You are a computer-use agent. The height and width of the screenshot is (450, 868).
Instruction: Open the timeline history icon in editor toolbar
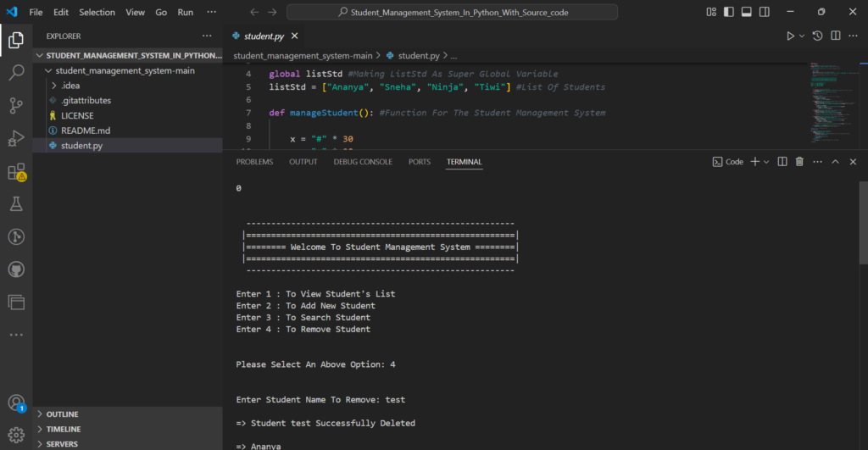click(818, 36)
